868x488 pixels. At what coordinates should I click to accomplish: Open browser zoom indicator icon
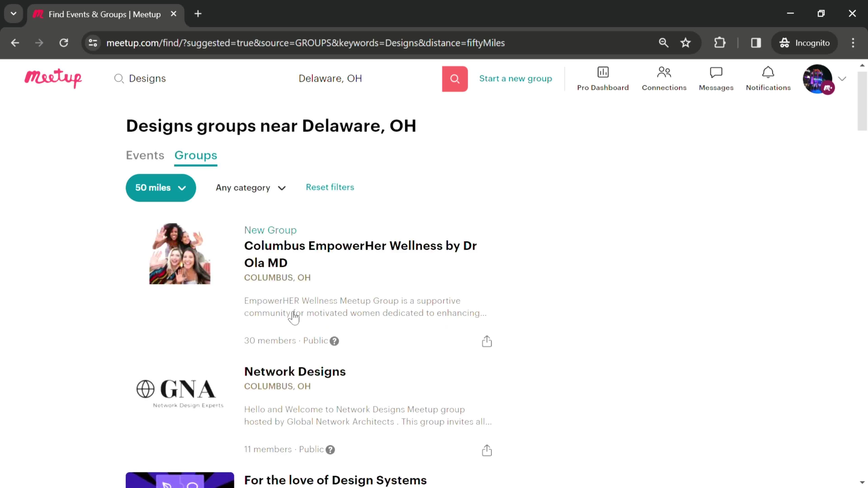[x=663, y=43]
